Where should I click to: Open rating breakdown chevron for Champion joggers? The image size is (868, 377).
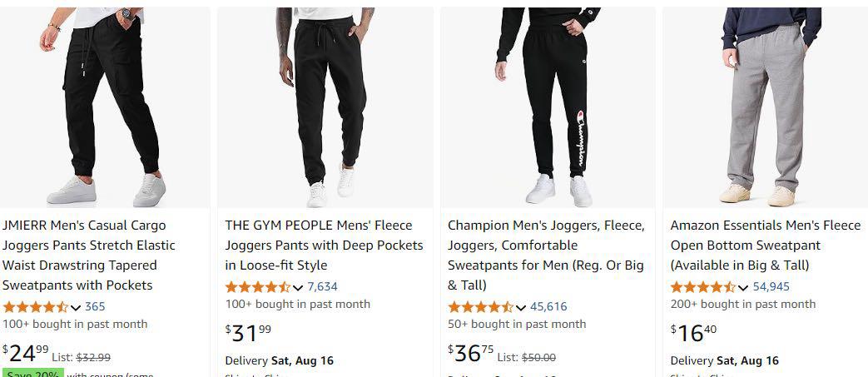point(521,307)
